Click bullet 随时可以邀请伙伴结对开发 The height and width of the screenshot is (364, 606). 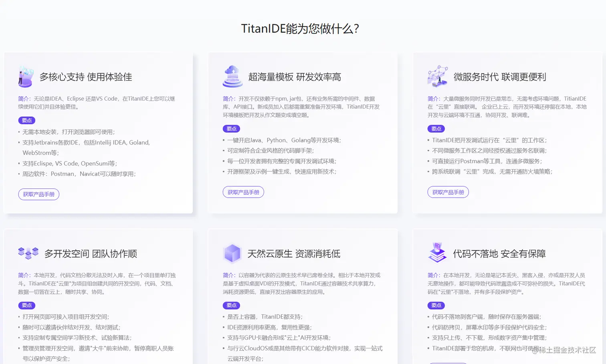[71, 328]
